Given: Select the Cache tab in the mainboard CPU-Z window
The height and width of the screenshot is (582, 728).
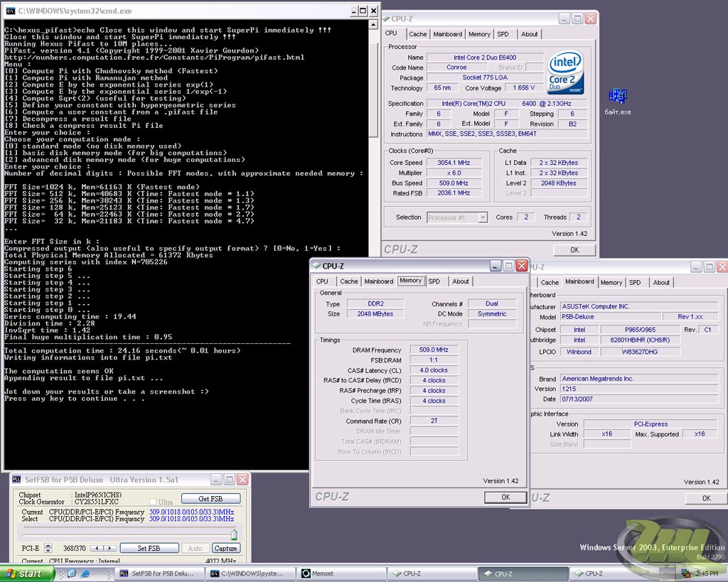Looking at the screenshot, I should pos(550,282).
